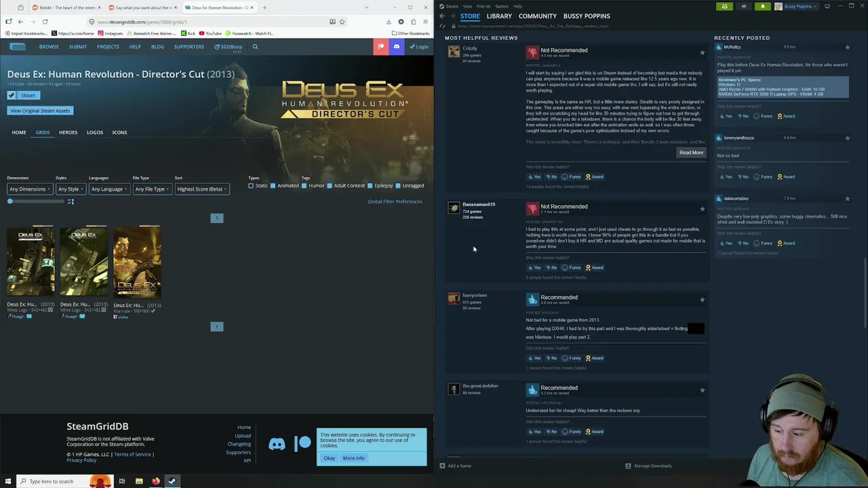
Task: Open the SteamGridDB search icon
Action: [255, 47]
